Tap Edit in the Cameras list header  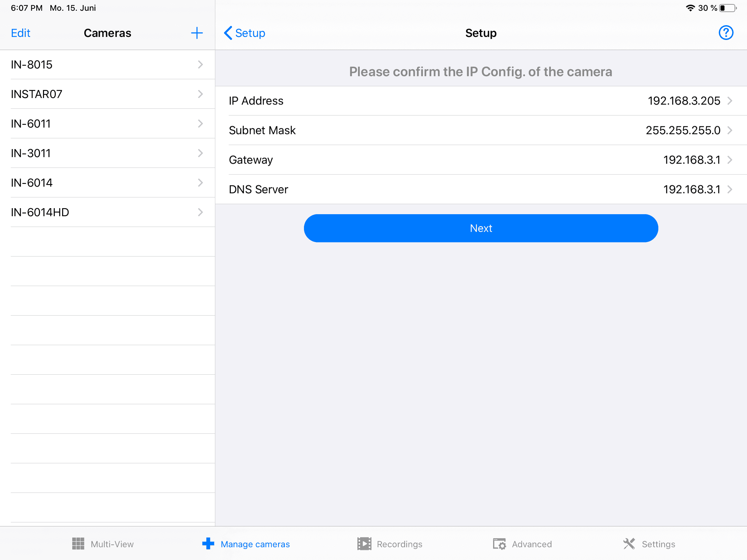pos(20,33)
